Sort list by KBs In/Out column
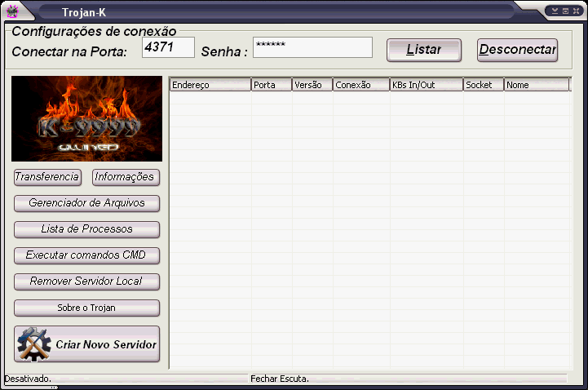This screenshot has width=588, height=390. click(x=426, y=85)
